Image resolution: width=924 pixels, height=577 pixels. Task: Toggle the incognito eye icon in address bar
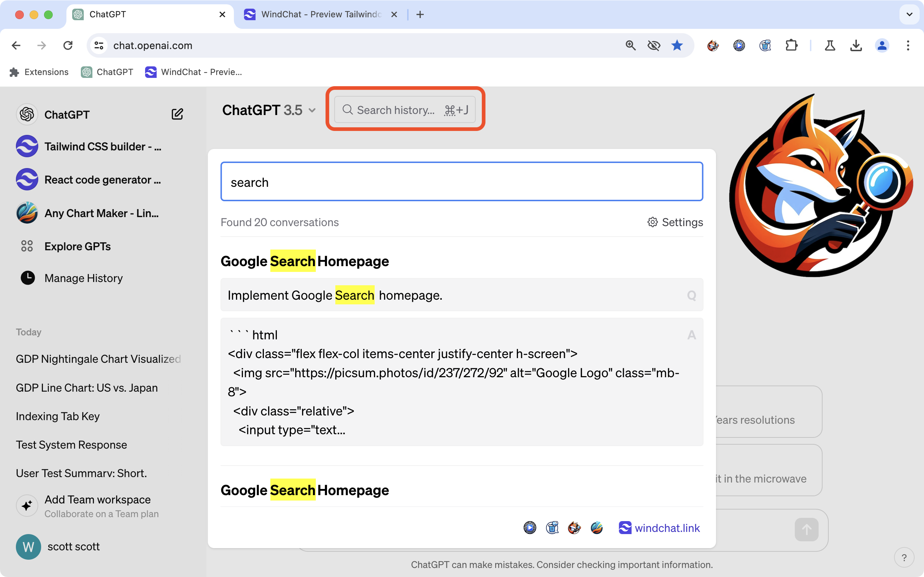[x=654, y=45]
